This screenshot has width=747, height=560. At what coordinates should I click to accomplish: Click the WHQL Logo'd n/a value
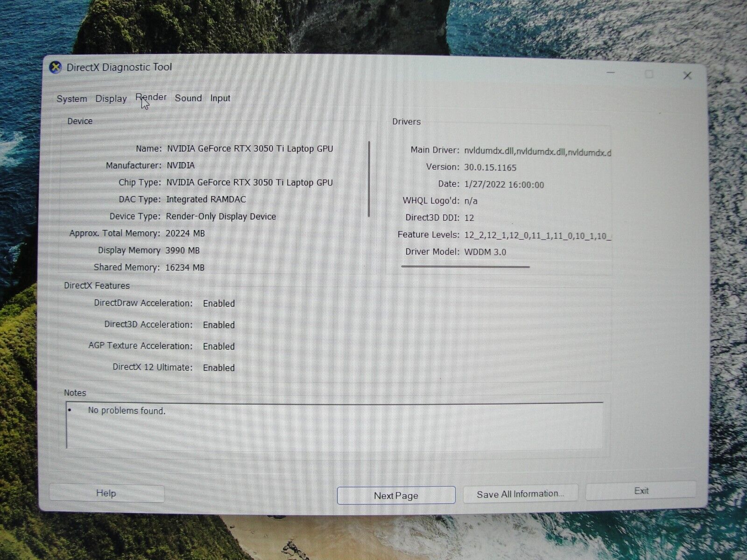coord(471,201)
